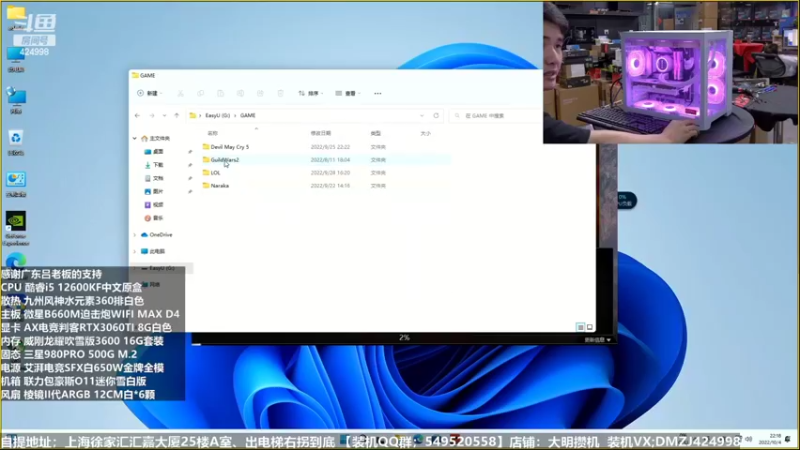Open the View (查看) dropdown
This screenshot has width=800, height=450.
pyautogui.click(x=348, y=93)
